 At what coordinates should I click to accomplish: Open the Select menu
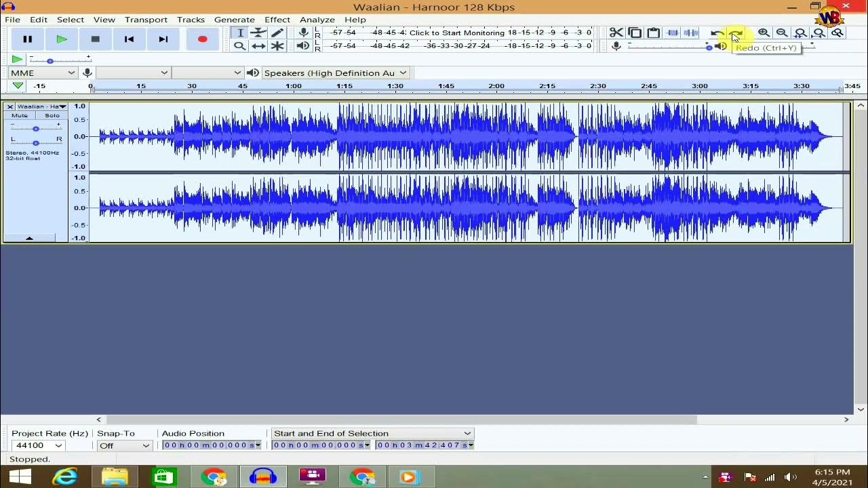(71, 20)
